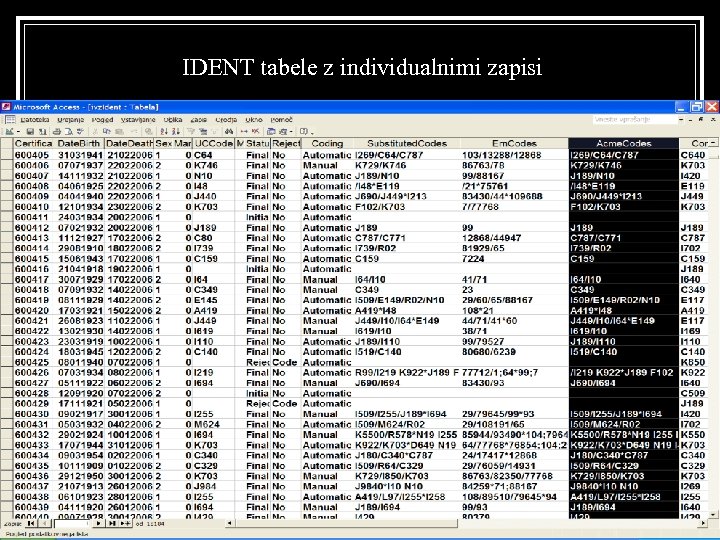Screen dimensions: 720x540
Task: Click the Help icon in toolbar
Action: [303, 131]
